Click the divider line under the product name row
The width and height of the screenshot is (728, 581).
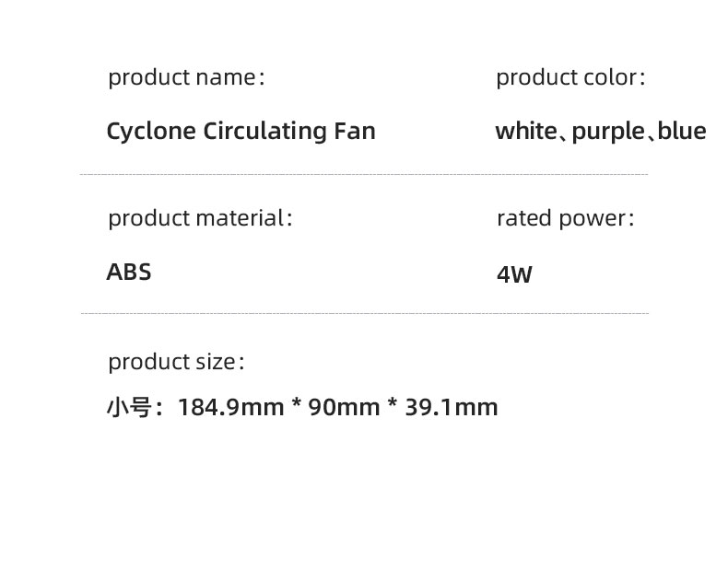364,174
